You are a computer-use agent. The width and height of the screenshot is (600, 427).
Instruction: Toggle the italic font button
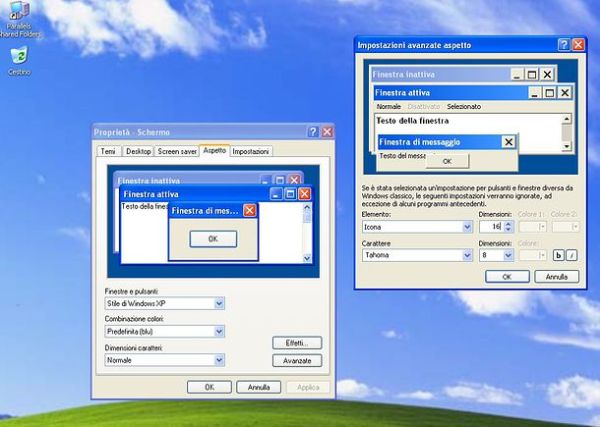[x=572, y=255]
